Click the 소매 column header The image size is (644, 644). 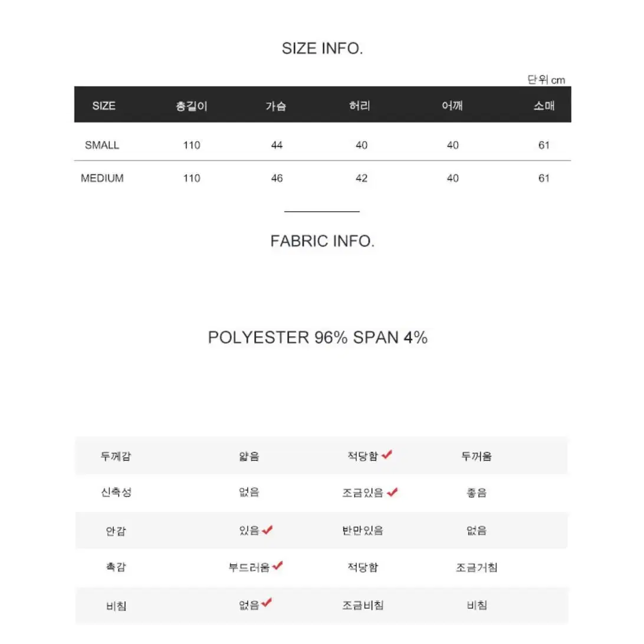[x=544, y=106]
